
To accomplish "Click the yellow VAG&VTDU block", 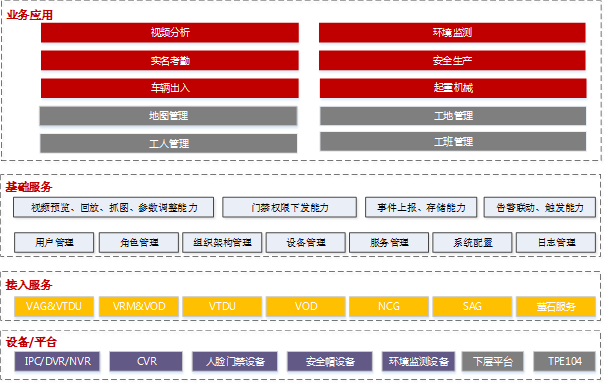I will tap(54, 307).
